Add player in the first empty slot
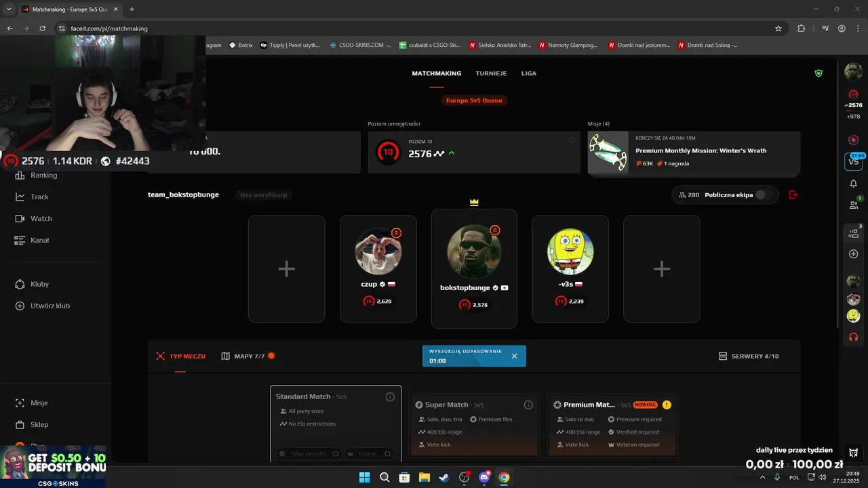The width and height of the screenshot is (868, 488). (x=286, y=269)
